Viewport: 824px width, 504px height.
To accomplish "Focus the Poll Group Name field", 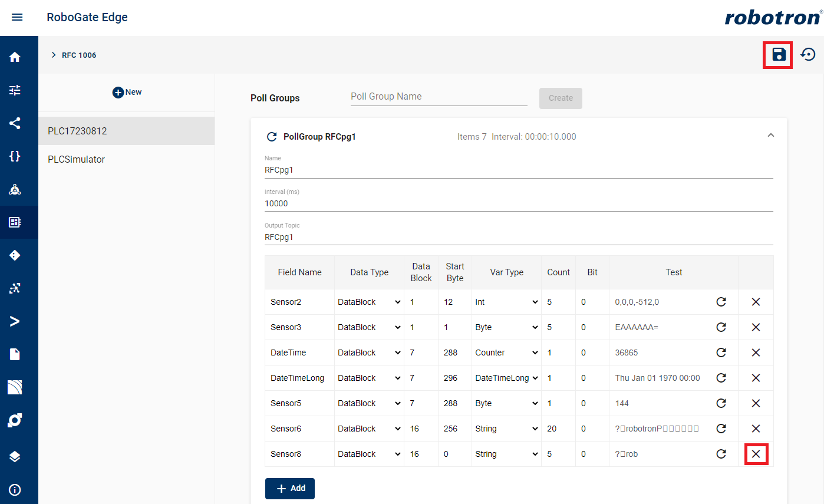I will pyautogui.click(x=439, y=97).
